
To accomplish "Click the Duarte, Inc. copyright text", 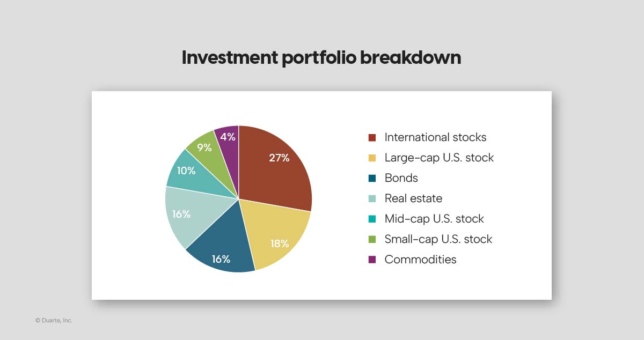I will pyautogui.click(x=54, y=320).
